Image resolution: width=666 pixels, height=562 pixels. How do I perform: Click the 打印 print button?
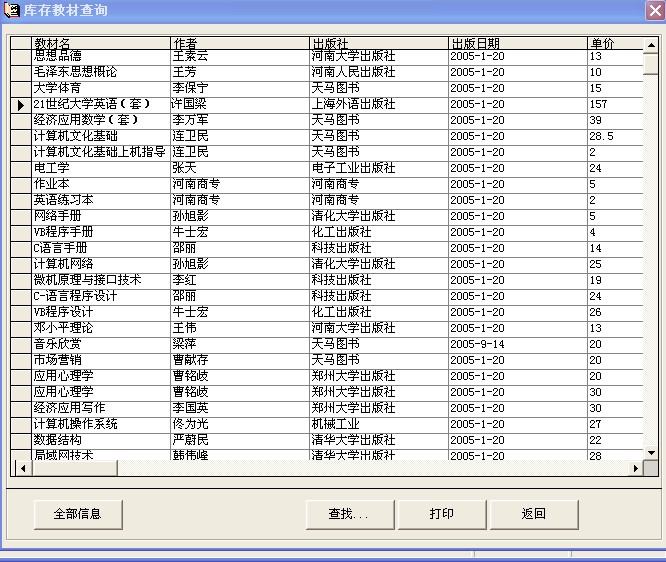coord(442,514)
